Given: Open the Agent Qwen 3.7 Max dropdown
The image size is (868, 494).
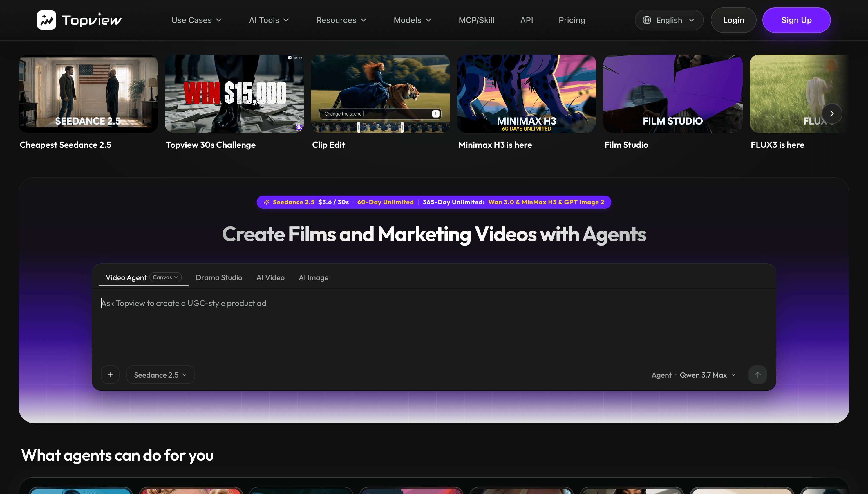Looking at the screenshot, I should 694,375.
